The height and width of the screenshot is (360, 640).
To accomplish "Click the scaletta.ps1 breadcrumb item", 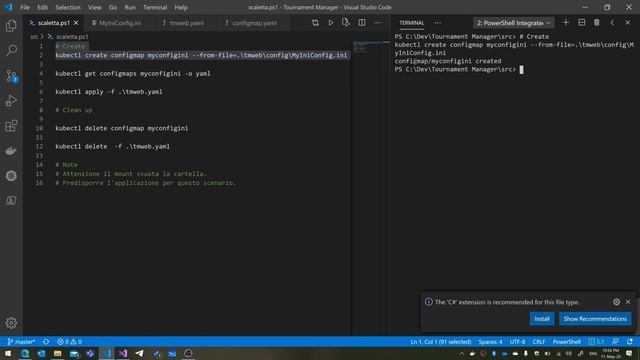I will pyautogui.click(x=72, y=37).
